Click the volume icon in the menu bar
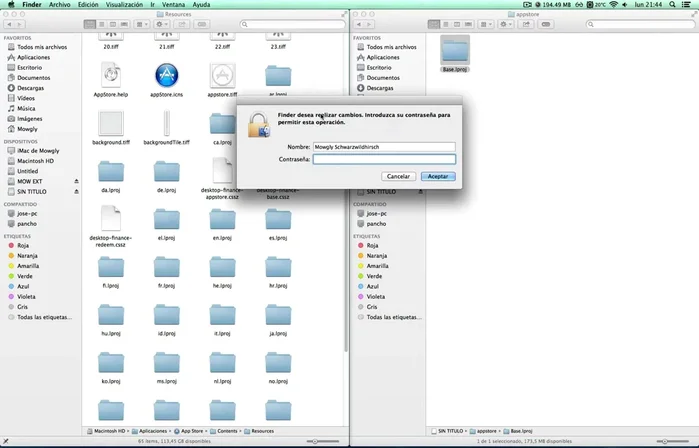Image resolution: width=699 pixels, height=448 pixels. [x=625, y=4]
